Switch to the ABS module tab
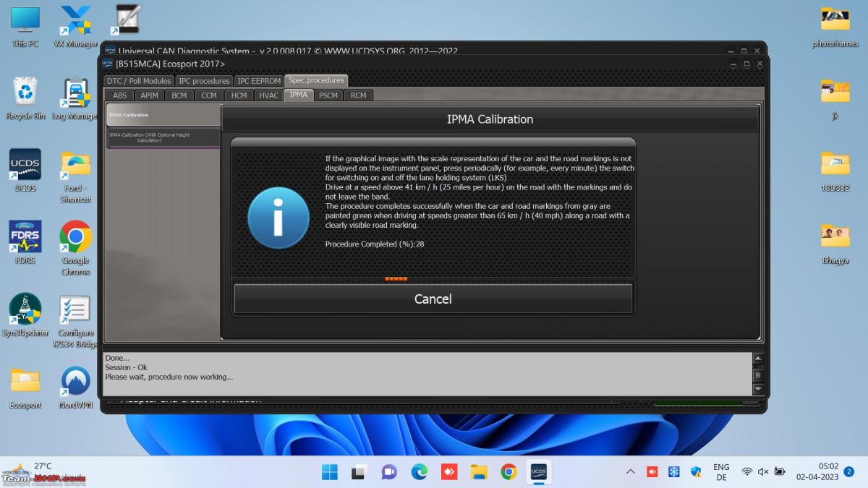 [x=119, y=95]
